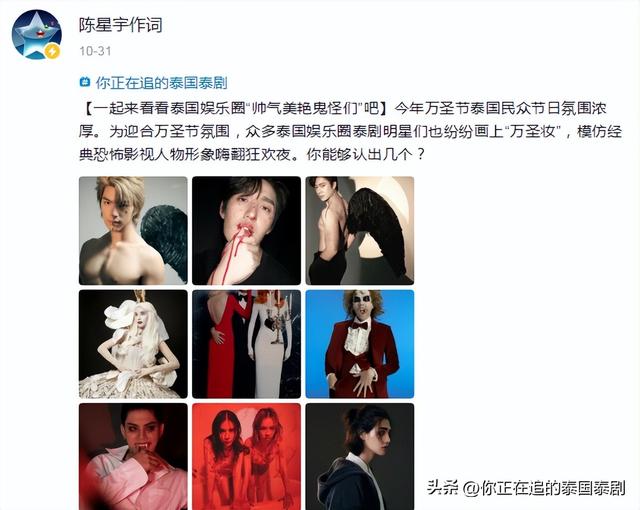Open red and white dresses couple photo
Viewport: 640px width, 510px height.
(x=247, y=344)
